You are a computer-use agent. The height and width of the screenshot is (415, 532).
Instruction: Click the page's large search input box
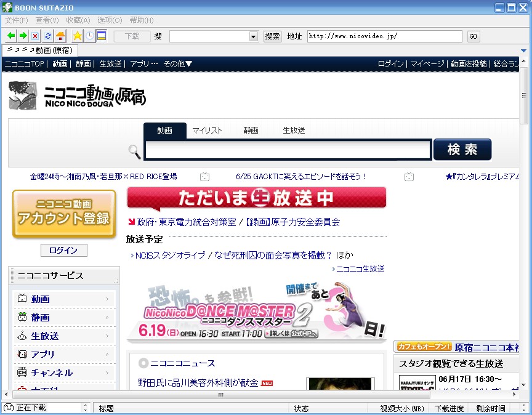click(288, 149)
